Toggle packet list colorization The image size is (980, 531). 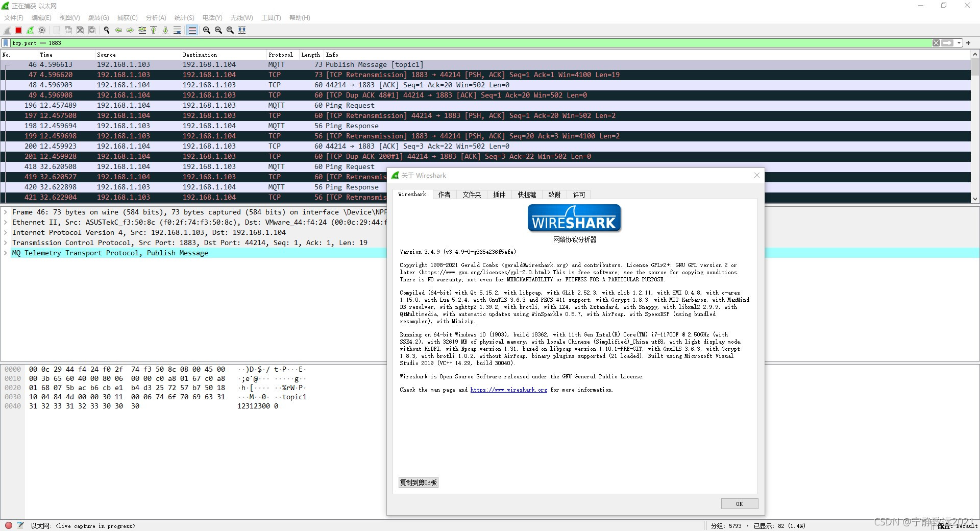click(x=192, y=30)
